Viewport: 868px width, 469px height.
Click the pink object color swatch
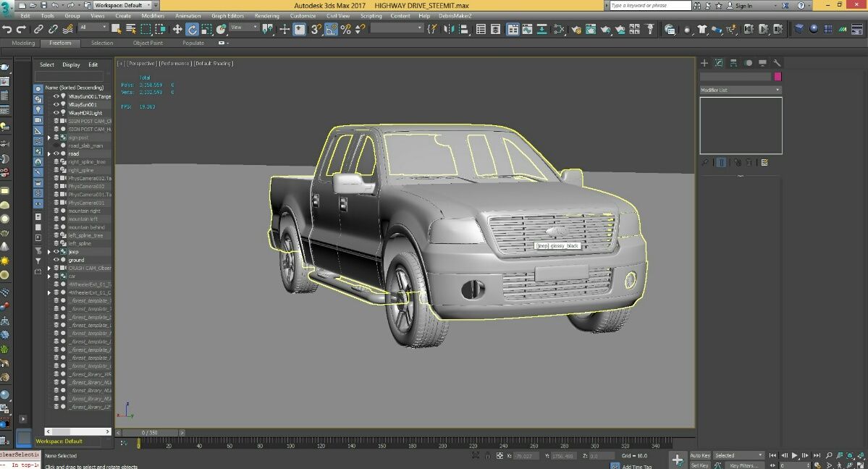(778, 77)
